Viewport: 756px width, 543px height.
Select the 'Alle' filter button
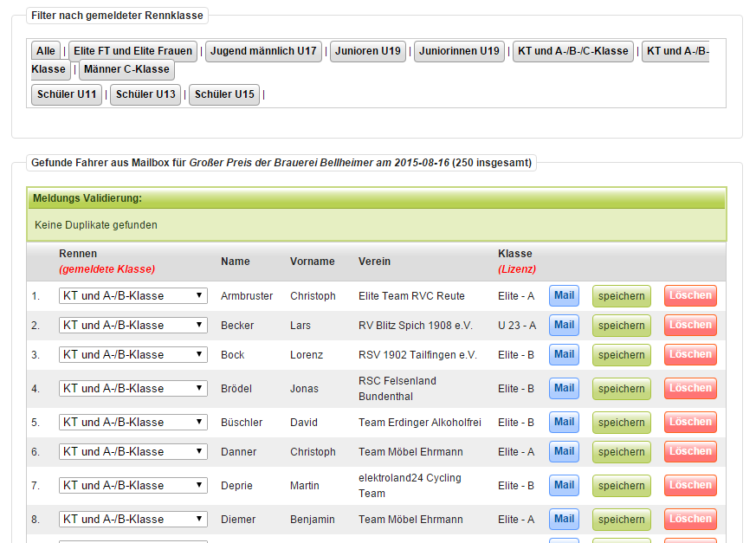tap(45, 51)
